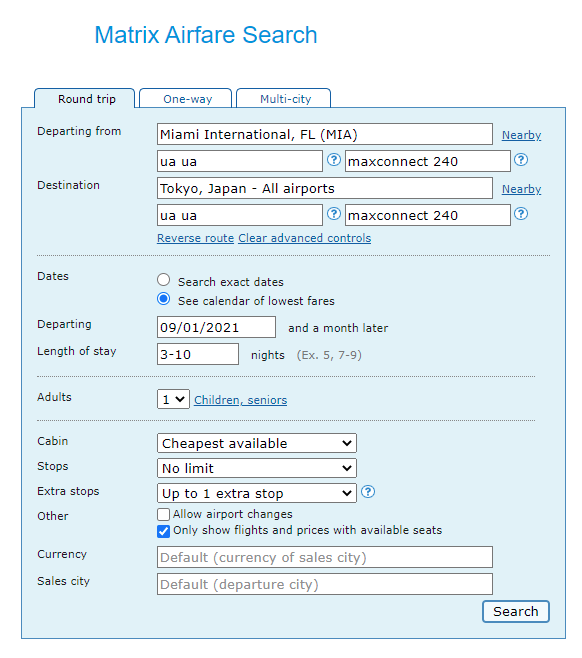Click the Reverse route link
The width and height of the screenshot is (582, 658).
pos(196,238)
